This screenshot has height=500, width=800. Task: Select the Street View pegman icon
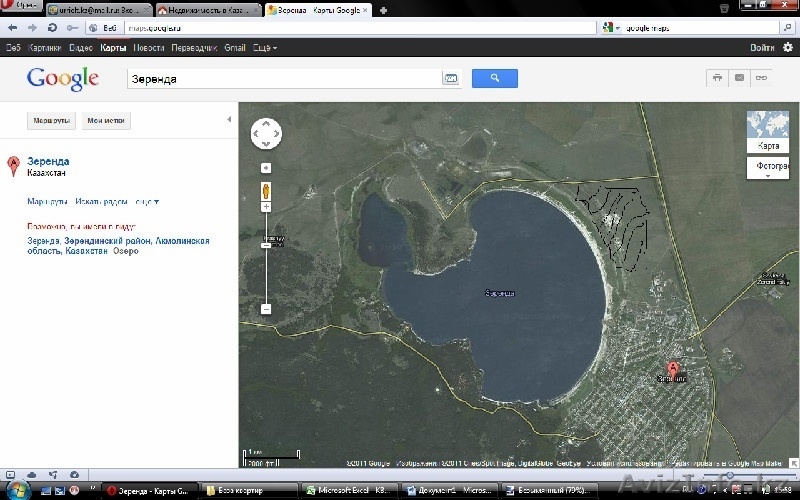[266, 189]
